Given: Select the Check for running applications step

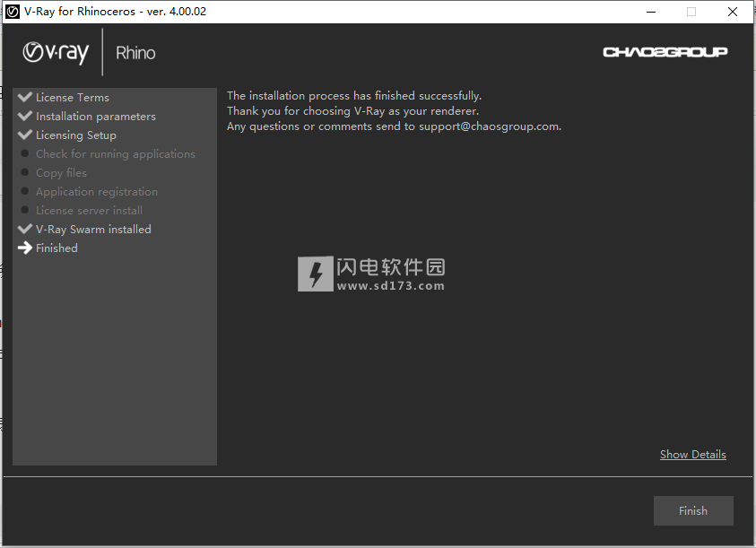Looking at the screenshot, I should 115,154.
